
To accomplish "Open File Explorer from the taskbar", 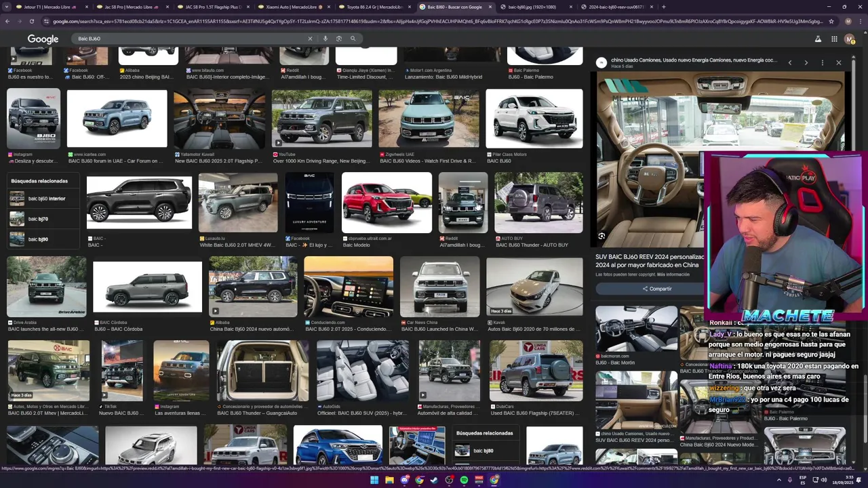I will (389, 480).
